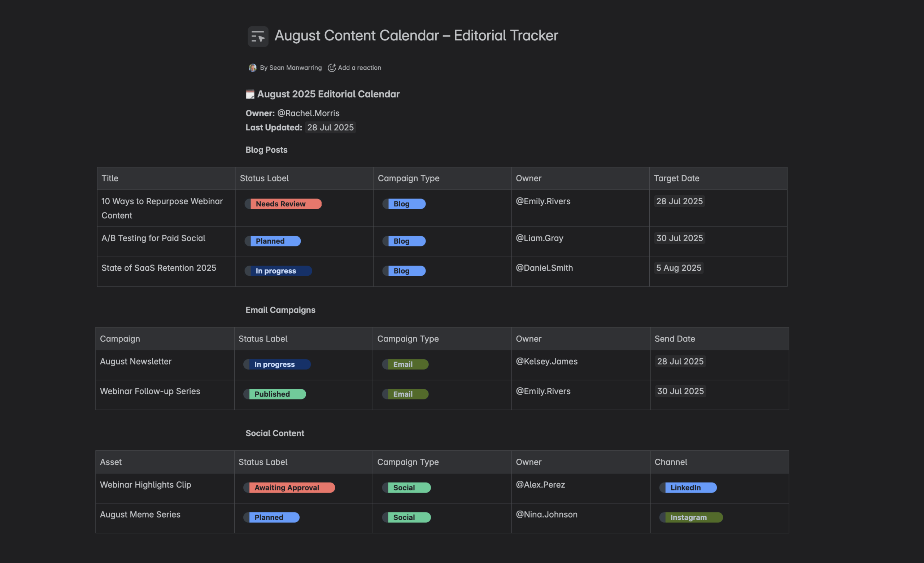Click the @Rachel.Morris owner mention
The width and height of the screenshot is (924, 563).
pos(308,113)
